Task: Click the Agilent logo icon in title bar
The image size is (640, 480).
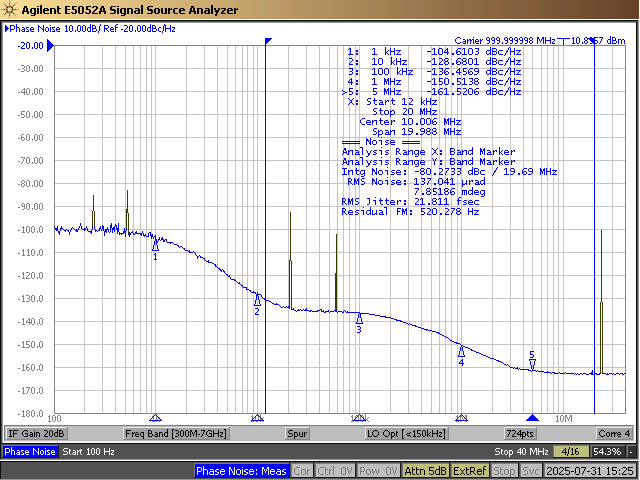Action: coord(10,9)
